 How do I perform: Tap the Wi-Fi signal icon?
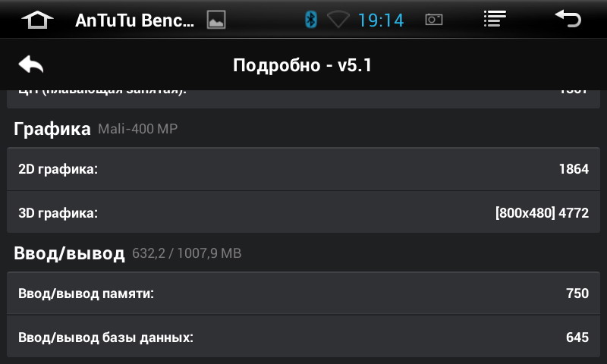(x=338, y=20)
